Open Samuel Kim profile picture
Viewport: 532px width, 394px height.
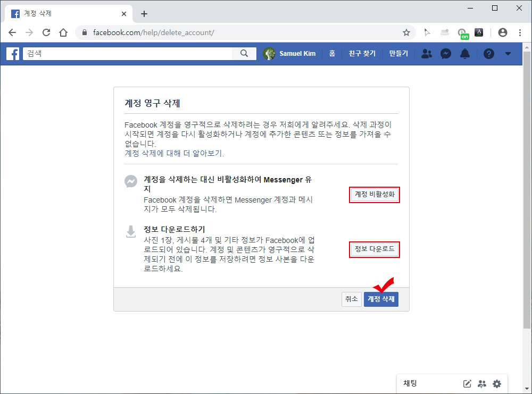[x=269, y=54]
